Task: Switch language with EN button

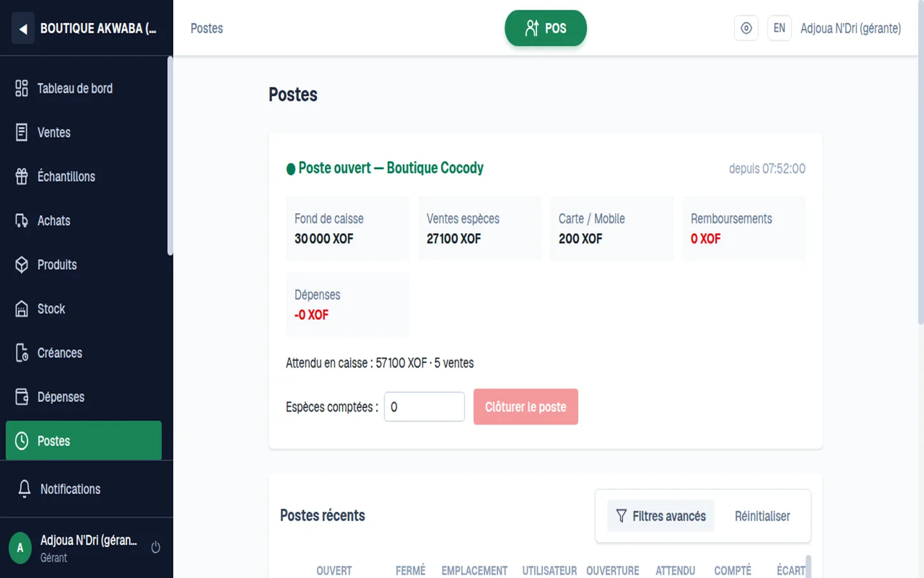Action: tap(780, 28)
